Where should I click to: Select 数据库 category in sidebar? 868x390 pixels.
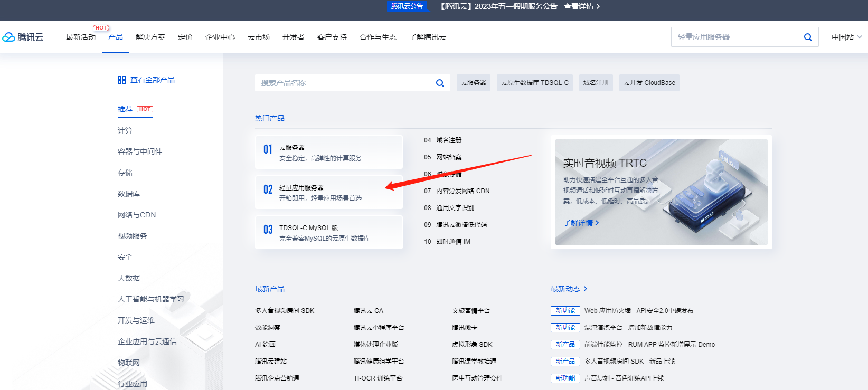[129, 194]
